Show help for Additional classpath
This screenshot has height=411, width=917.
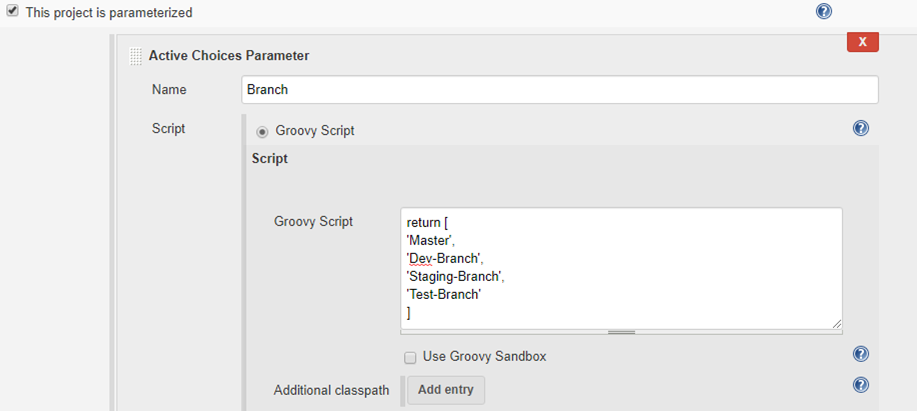(860, 385)
